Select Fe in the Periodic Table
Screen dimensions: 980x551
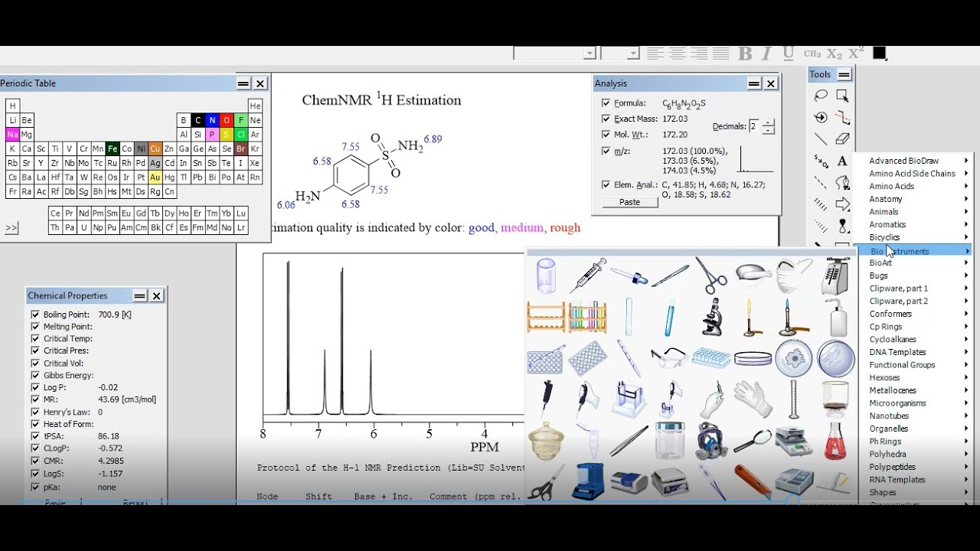coord(113,148)
